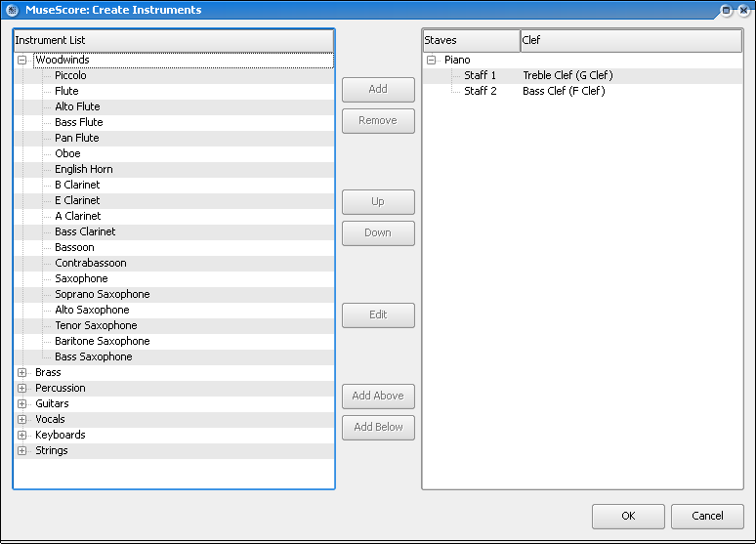Click the Bass Clef (F Clef) cell
This screenshot has width=756, height=544.
[564, 91]
